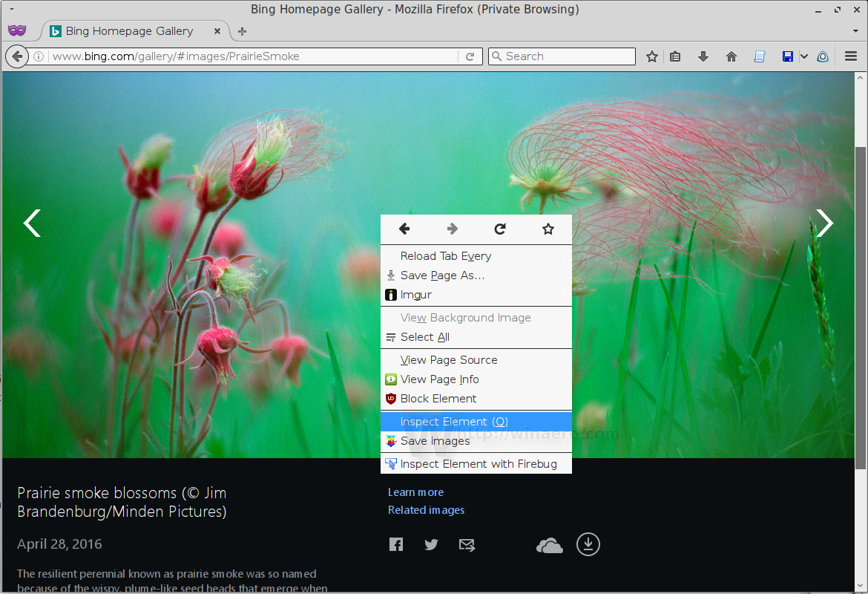Send the image using the email icon
Image resolution: width=868 pixels, height=594 pixels.
point(467,544)
